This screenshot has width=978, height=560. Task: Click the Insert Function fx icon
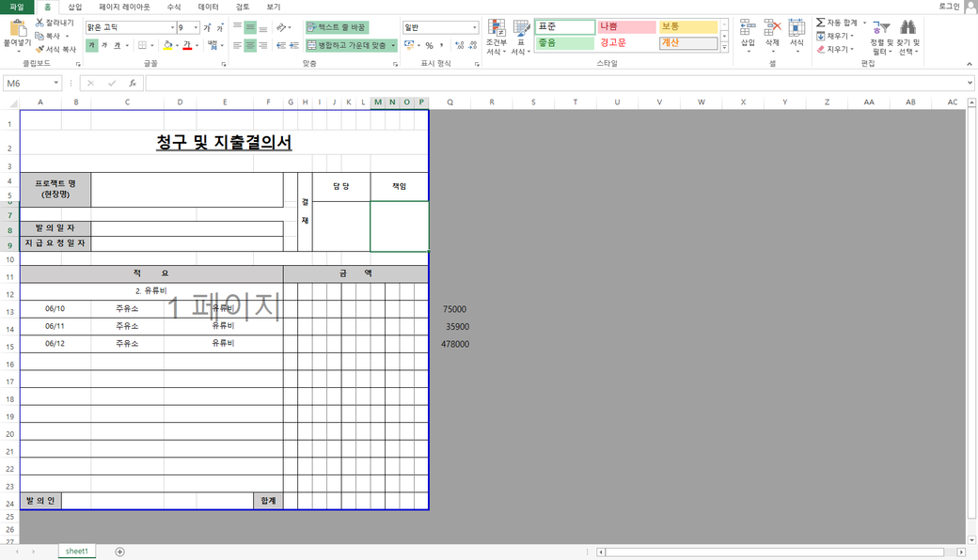(133, 83)
